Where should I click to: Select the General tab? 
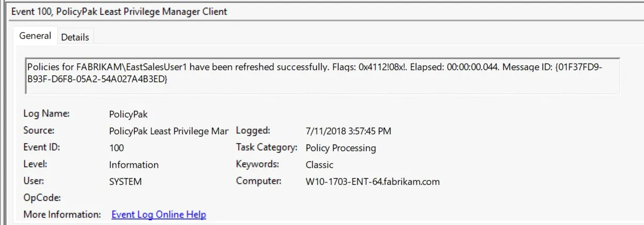[35, 36]
